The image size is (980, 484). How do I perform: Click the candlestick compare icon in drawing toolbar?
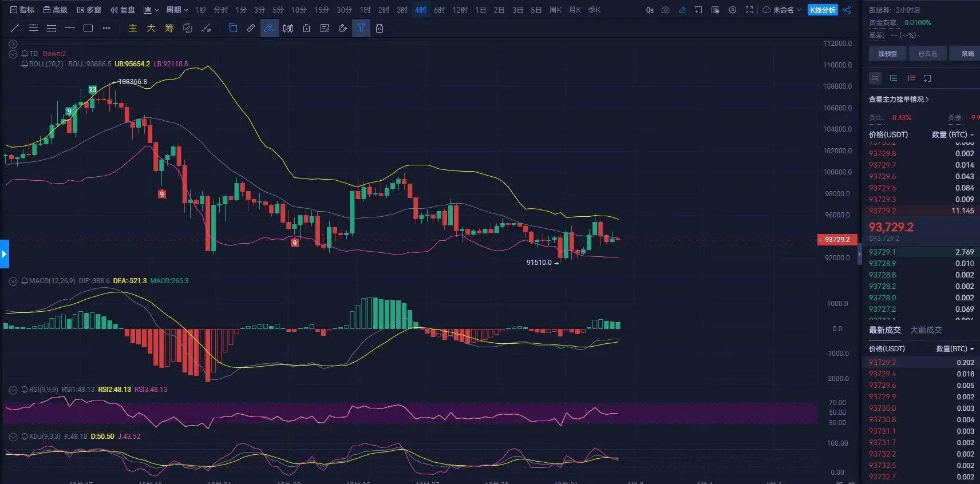click(288, 28)
